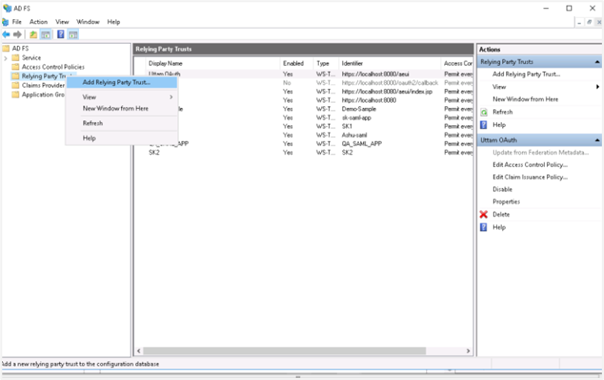Collapse the Relying Party Trusts actions section
Viewport: 604px width, 380px height.
(597, 62)
